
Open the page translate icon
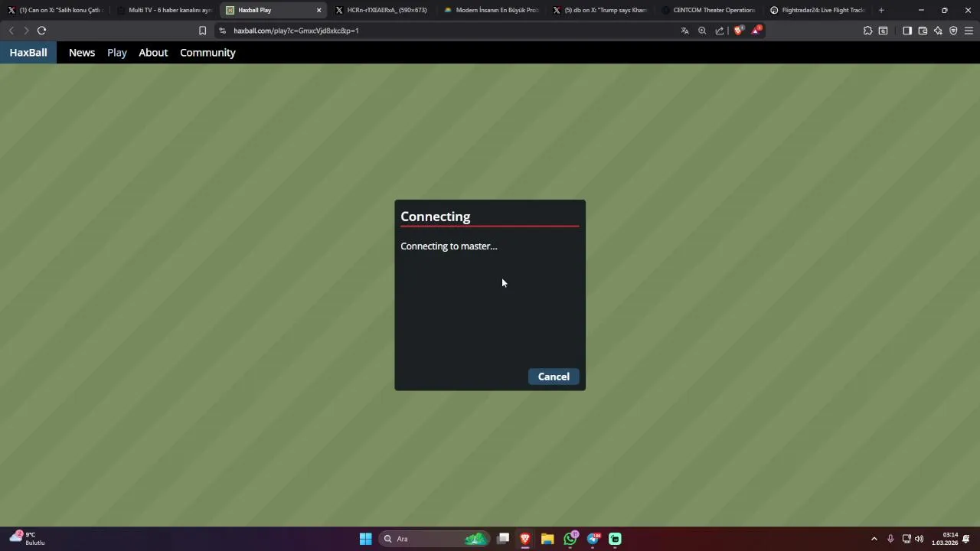click(684, 31)
